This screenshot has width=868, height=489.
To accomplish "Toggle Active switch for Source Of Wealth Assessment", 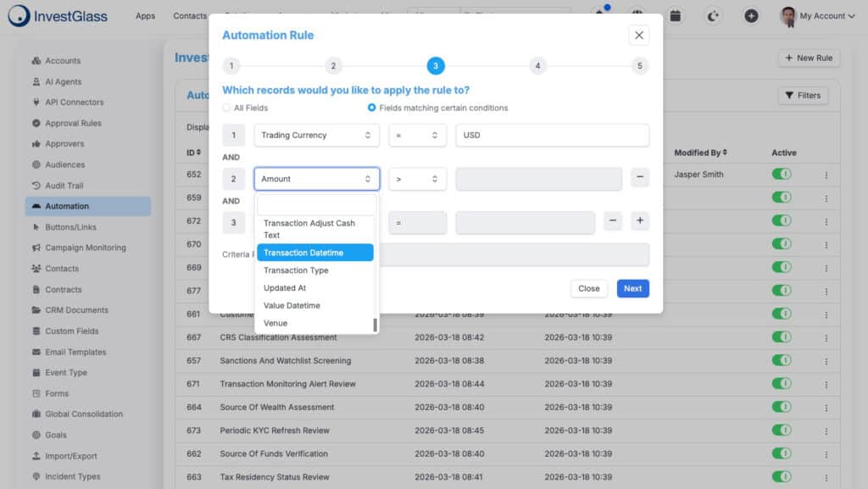I will pyautogui.click(x=782, y=407).
